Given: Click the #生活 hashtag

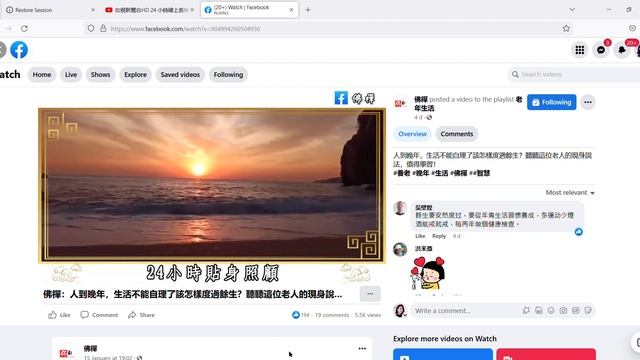Looking at the screenshot, I should [440, 173].
